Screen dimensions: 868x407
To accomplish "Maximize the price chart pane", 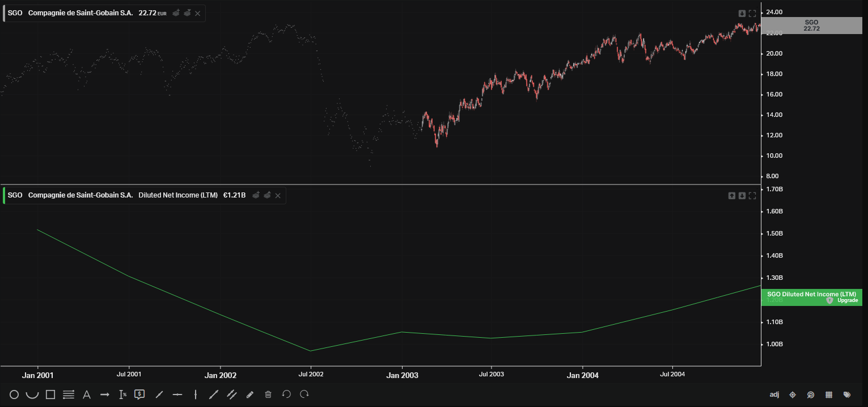I will click(x=752, y=14).
